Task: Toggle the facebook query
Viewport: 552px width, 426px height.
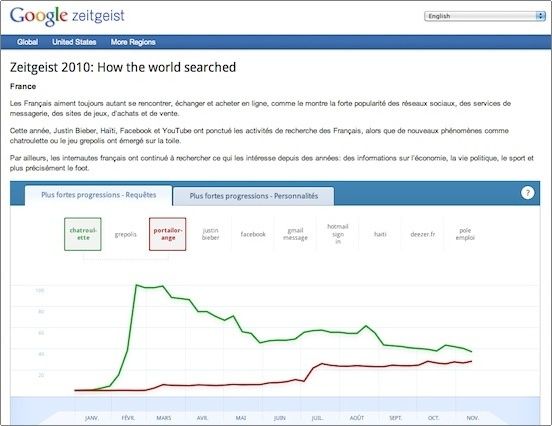Action: 253,234
